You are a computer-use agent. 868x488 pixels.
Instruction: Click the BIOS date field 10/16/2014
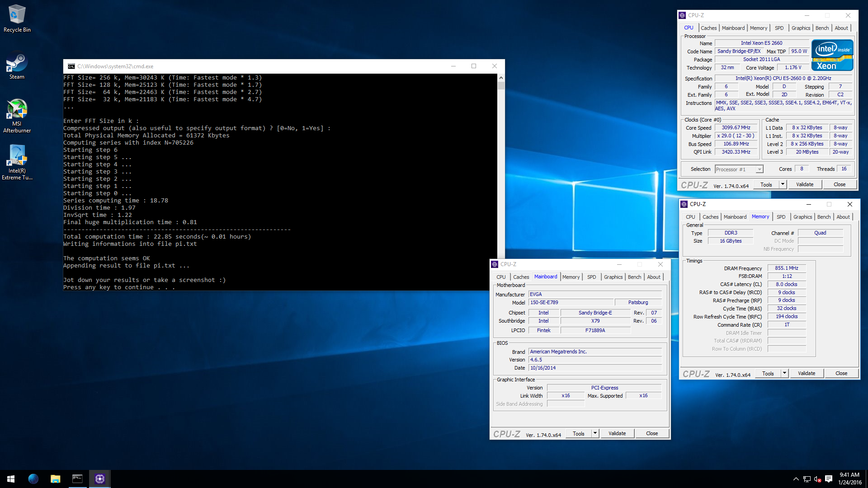point(595,368)
